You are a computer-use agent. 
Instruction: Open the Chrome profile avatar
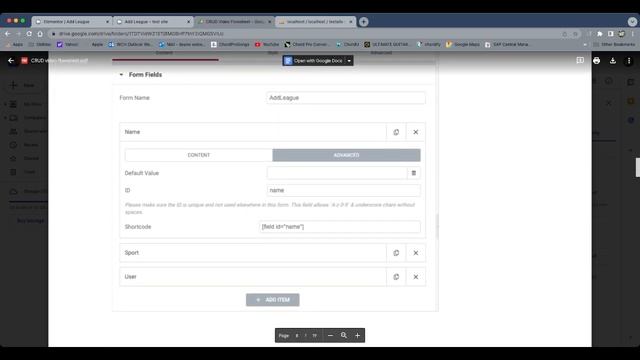pyautogui.click(x=621, y=34)
